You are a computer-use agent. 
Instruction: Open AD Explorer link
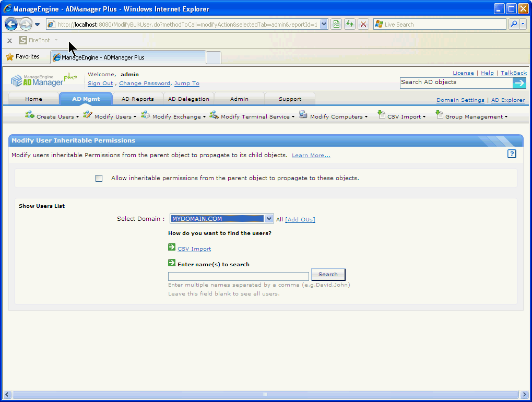click(508, 100)
